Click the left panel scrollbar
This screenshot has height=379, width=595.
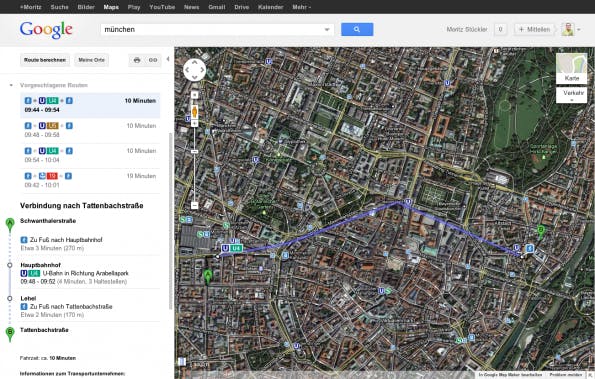tap(170, 220)
